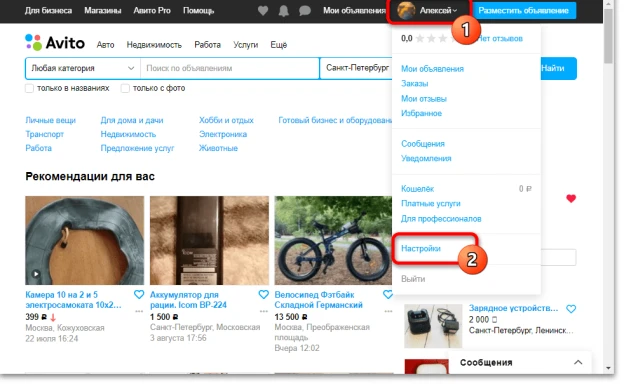
Task: Toggle только в названиях checkbox
Action: pyautogui.click(x=29, y=88)
